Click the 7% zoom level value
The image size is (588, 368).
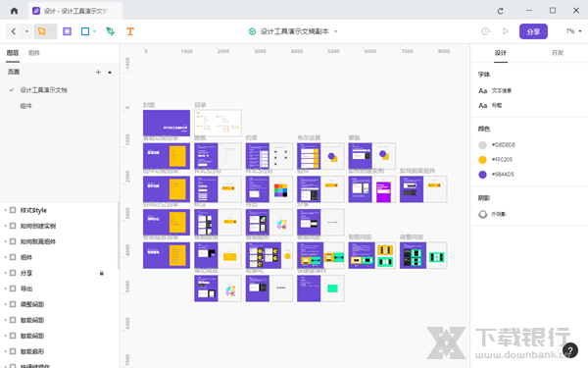tap(570, 31)
